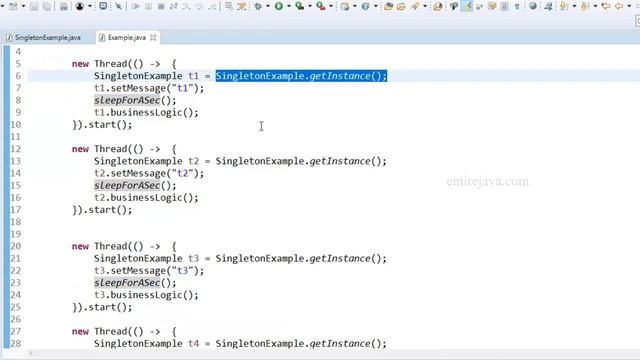Click the t4 variable on line 28
Image resolution: width=640 pixels, height=360 pixels.
pos(193,344)
